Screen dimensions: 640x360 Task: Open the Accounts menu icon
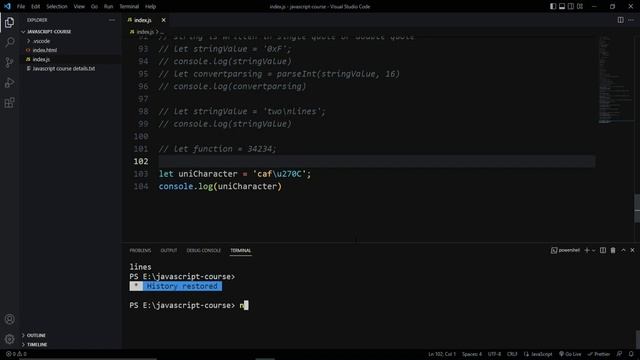coord(9,319)
